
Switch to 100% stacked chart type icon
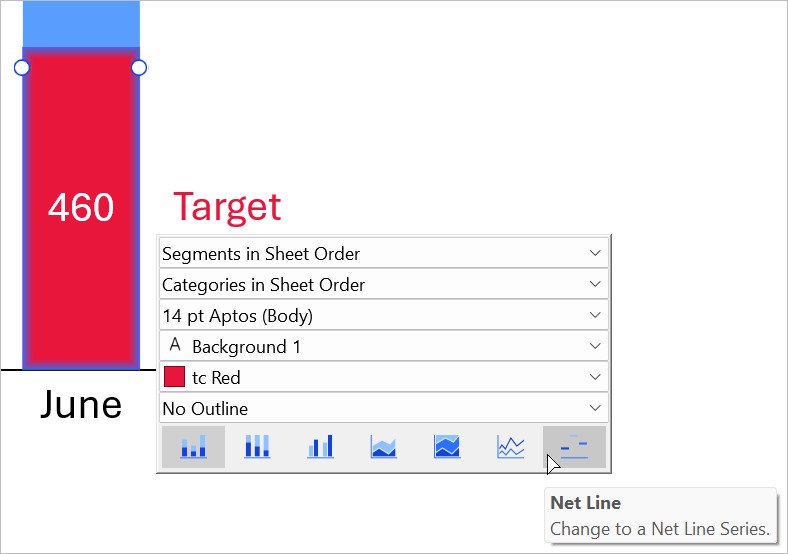[257, 447]
